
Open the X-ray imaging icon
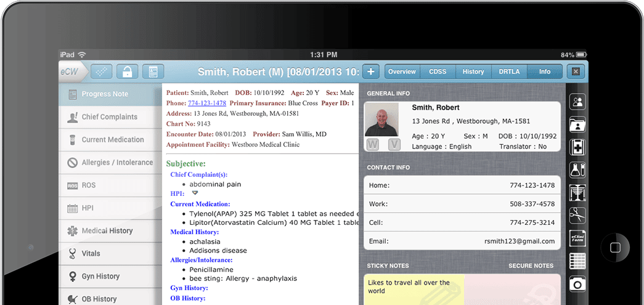coord(577,192)
